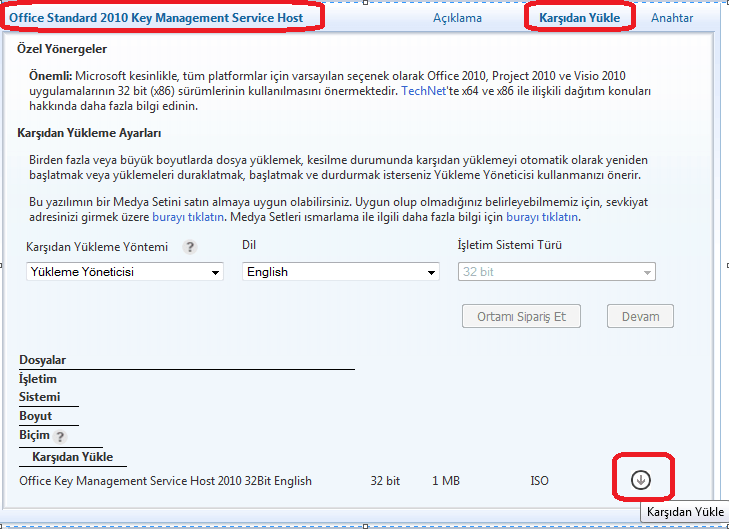Switch to the Açıklama tab

coord(457,18)
